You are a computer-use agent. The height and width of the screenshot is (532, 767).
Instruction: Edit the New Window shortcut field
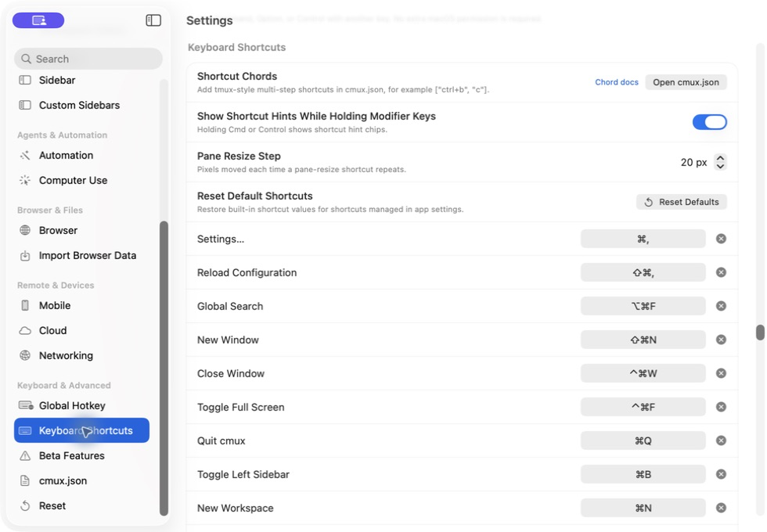pyautogui.click(x=643, y=340)
